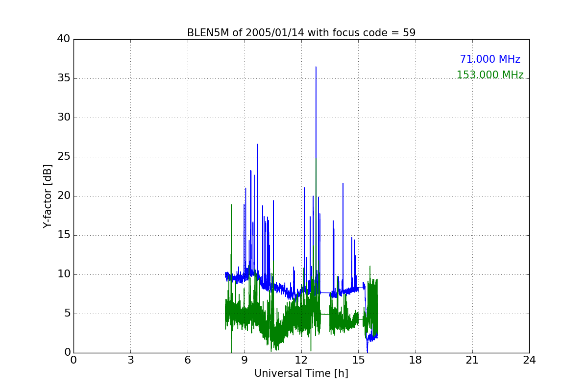Viewport: 588px width, 392px height.
Task: Click x-axis tick label '6'
Action: coord(187,360)
